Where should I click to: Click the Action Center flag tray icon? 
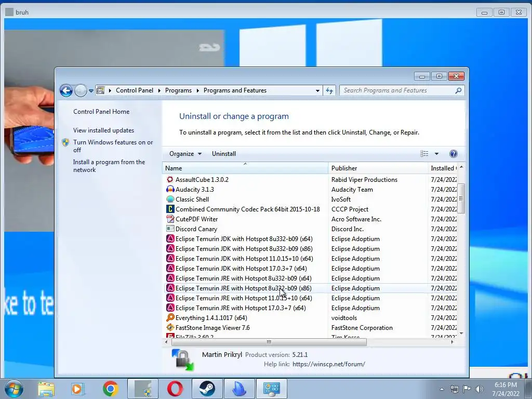tap(467, 389)
